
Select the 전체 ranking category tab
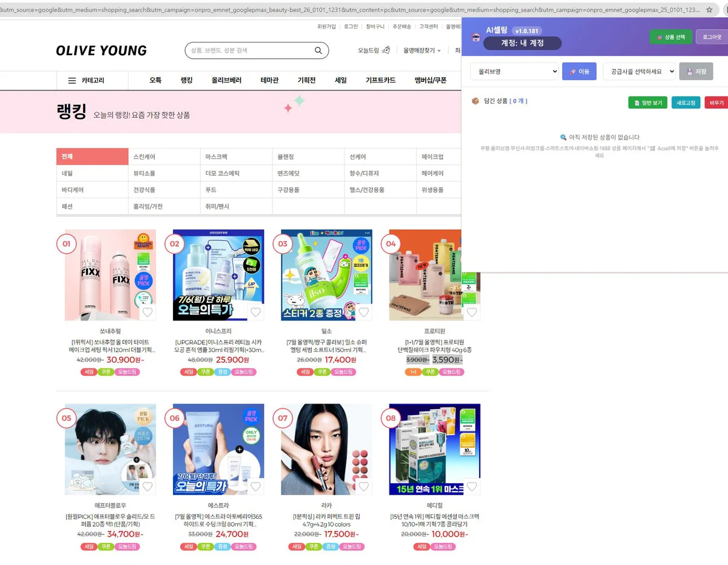click(x=92, y=157)
